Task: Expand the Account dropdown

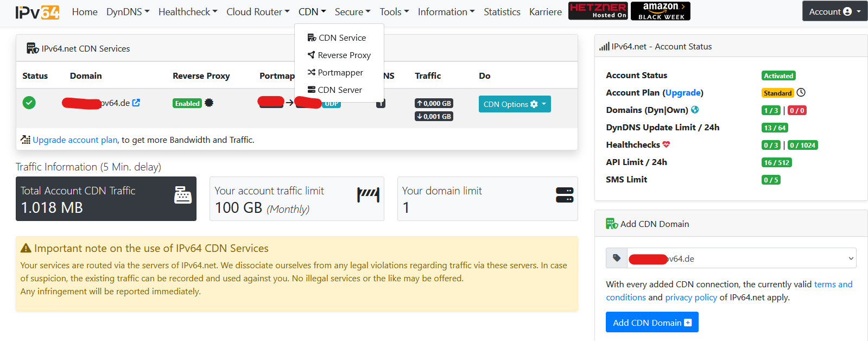Action: click(x=834, y=11)
